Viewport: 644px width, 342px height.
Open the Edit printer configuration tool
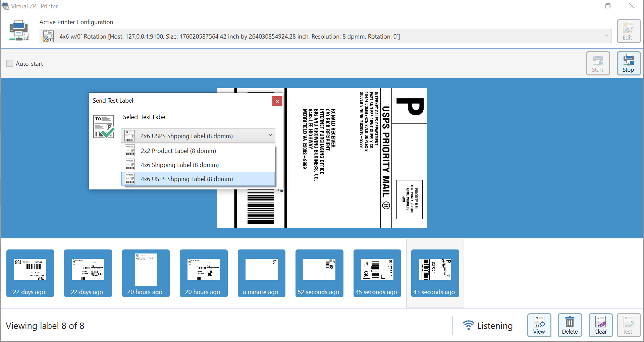[x=628, y=31]
